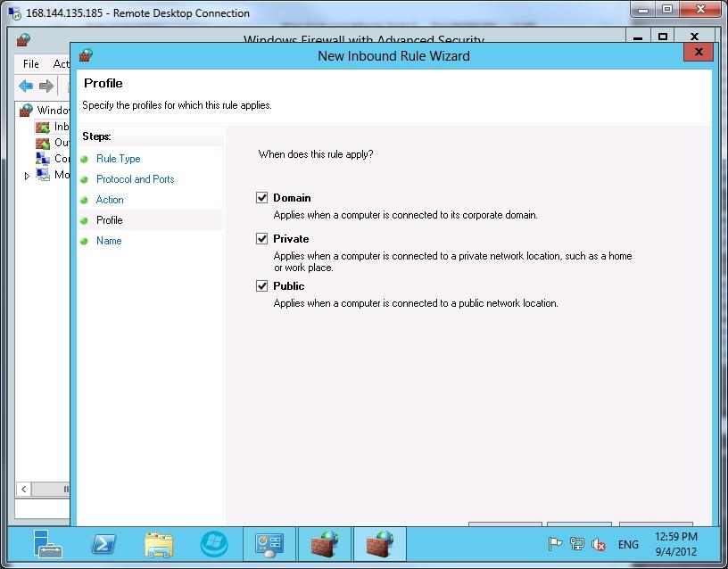Open Action Center flag in system tray
The image size is (728, 569).
(x=555, y=543)
